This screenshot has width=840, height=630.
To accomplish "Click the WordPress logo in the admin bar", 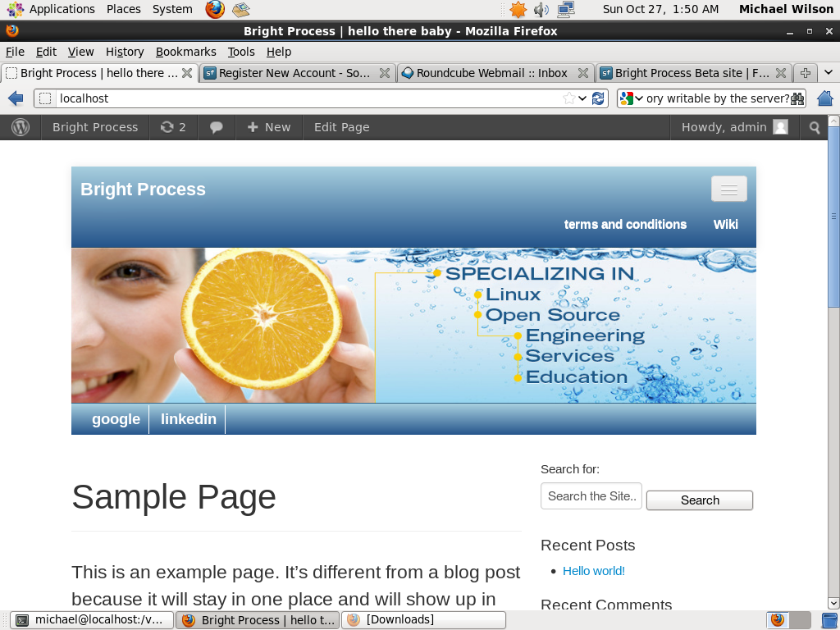I will coord(21,127).
